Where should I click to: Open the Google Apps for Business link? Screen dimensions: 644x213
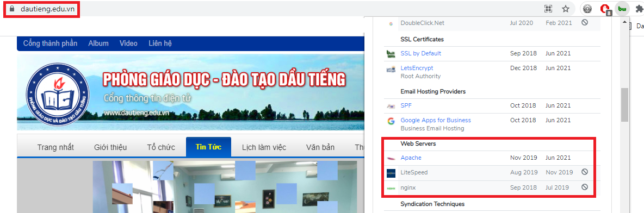coord(435,120)
